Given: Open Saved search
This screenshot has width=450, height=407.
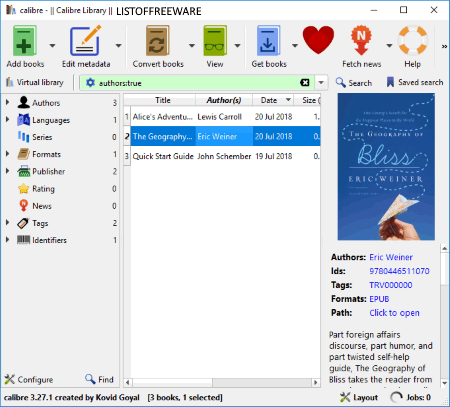Looking at the screenshot, I should point(415,82).
